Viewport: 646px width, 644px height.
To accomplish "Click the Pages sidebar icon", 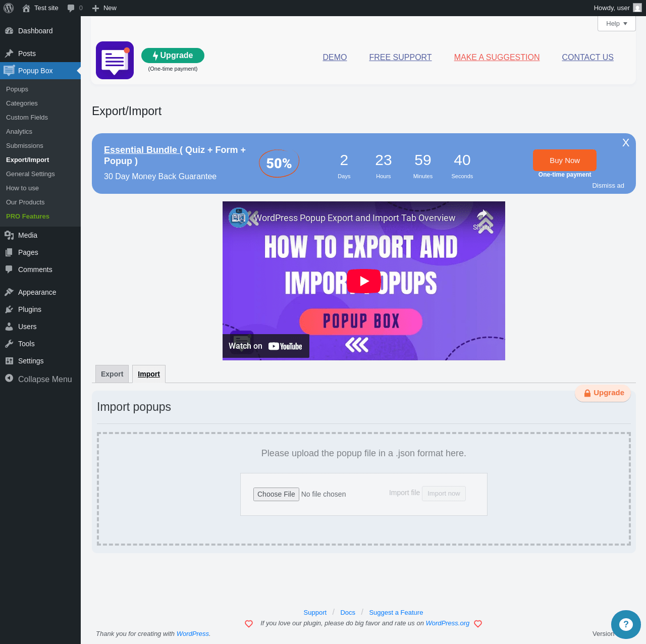I will tap(9, 252).
